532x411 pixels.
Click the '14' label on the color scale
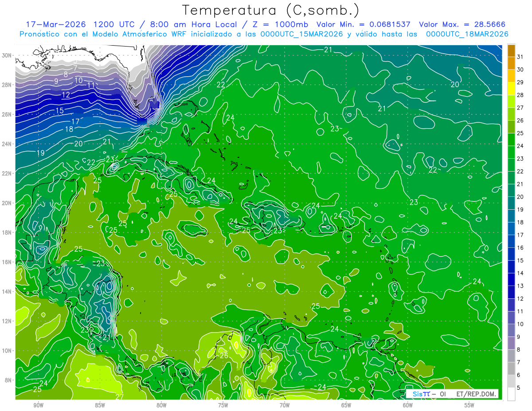[x=520, y=273]
